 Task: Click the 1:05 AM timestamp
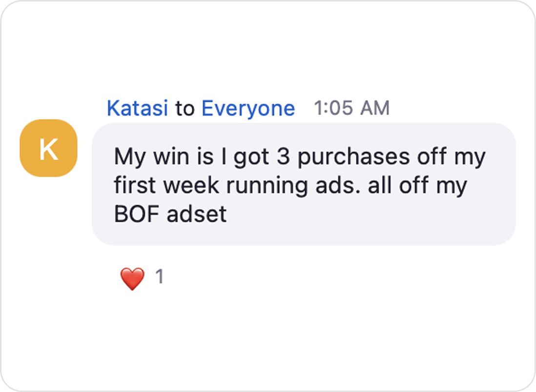[x=351, y=108]
